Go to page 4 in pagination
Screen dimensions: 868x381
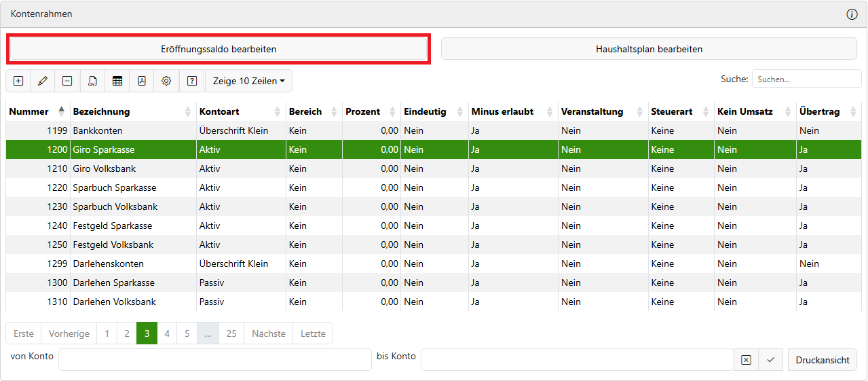coord(167,333)
